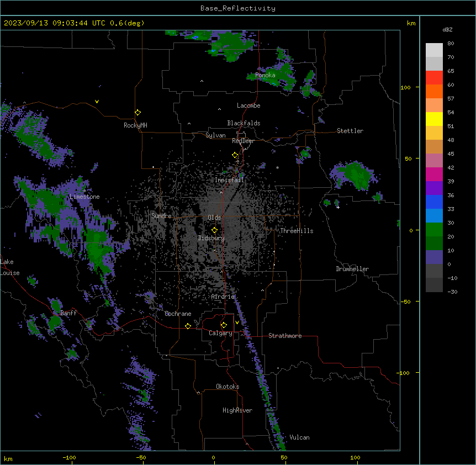The height and width of the screenshot is (465, 476).
Task: Click the Olds town label
Action: coord(214,218)
